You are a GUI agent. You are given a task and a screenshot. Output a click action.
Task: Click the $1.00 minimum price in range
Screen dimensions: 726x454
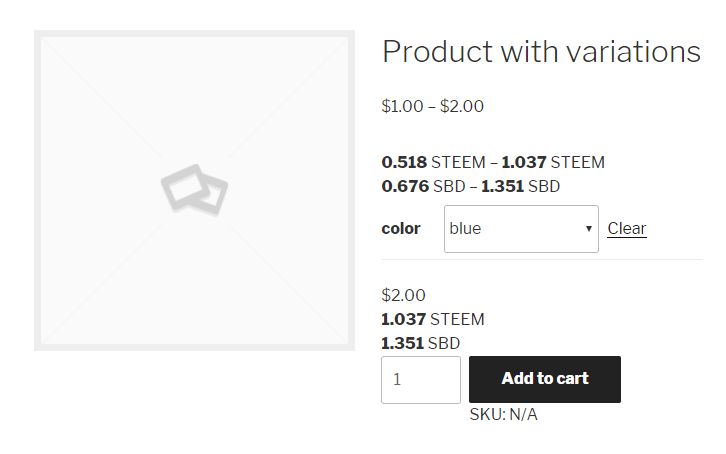(x=402, y=106)
